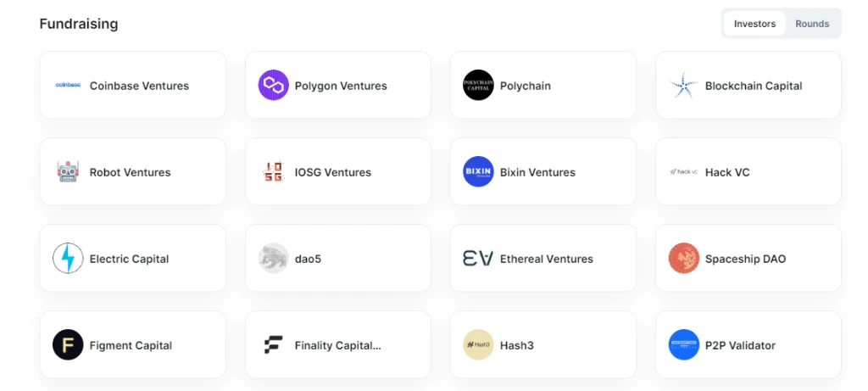868x391 pixels.
Task: Click the Blockchain Capital starfish logo
Action: click(x=684, y=86)
